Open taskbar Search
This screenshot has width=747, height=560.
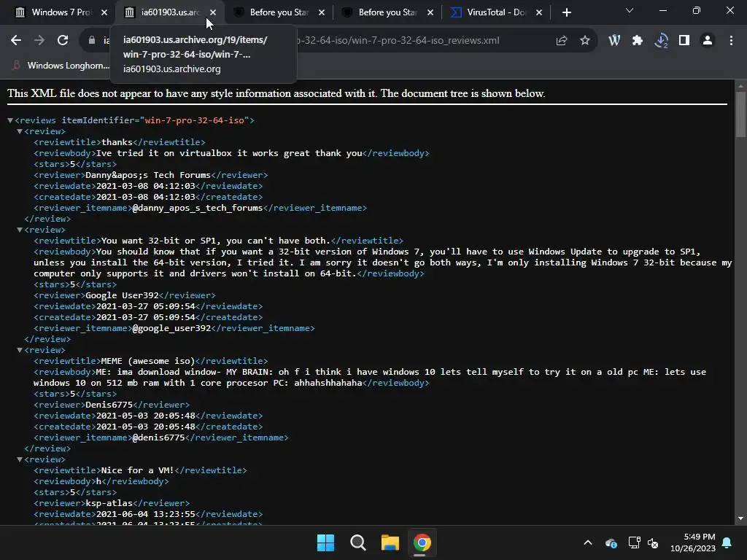click(x=357, y=542)
